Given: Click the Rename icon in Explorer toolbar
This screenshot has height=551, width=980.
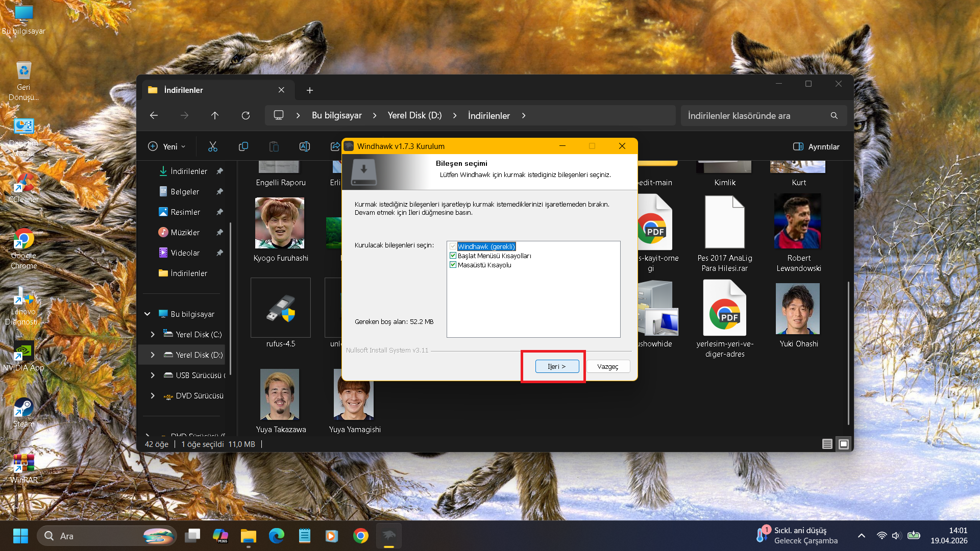Looking at the screenshot, I should coord(305,146).
